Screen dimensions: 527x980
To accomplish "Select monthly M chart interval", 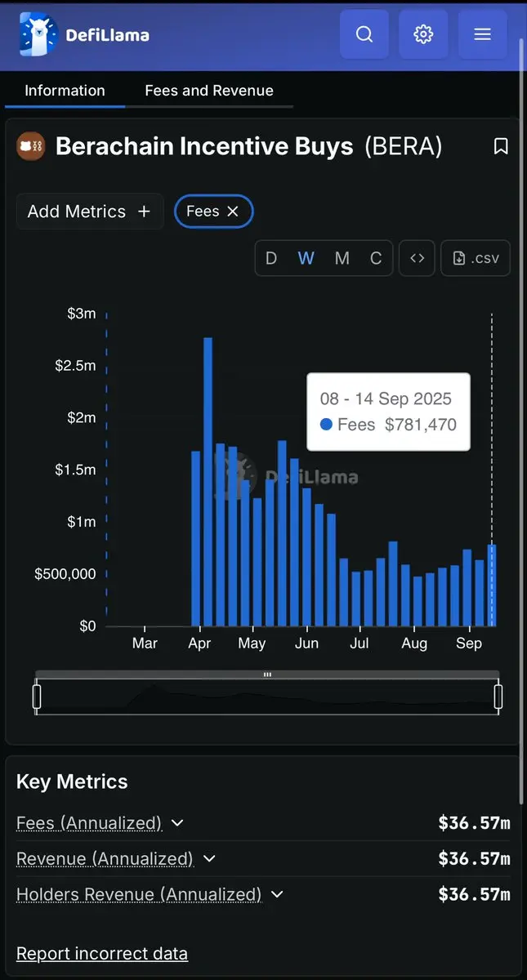I will [342, 258].
